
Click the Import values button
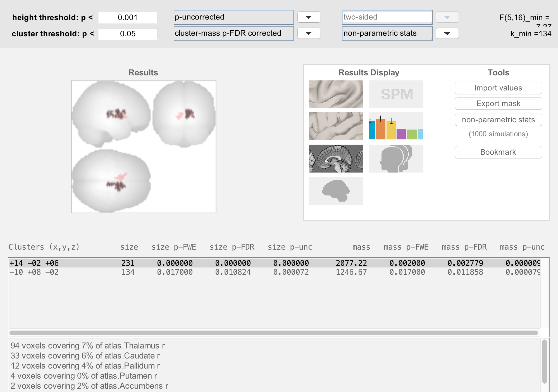coord(498,88)
